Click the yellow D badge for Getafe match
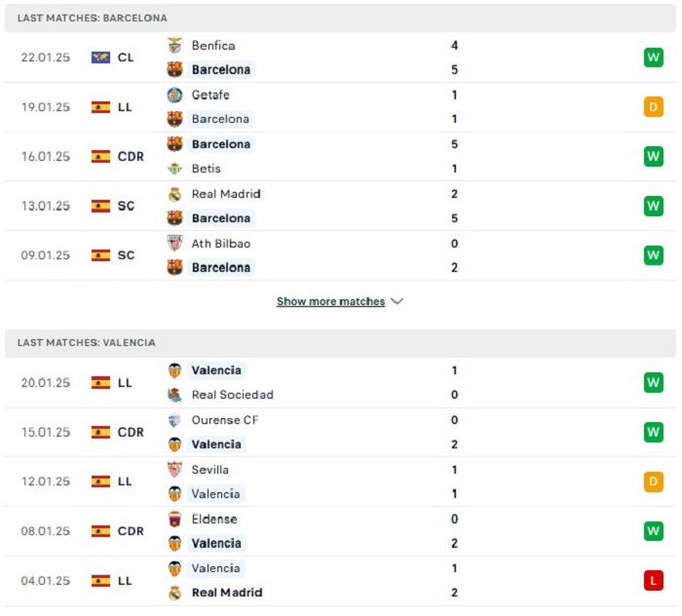The image size is (682, 616). [654, 107]
